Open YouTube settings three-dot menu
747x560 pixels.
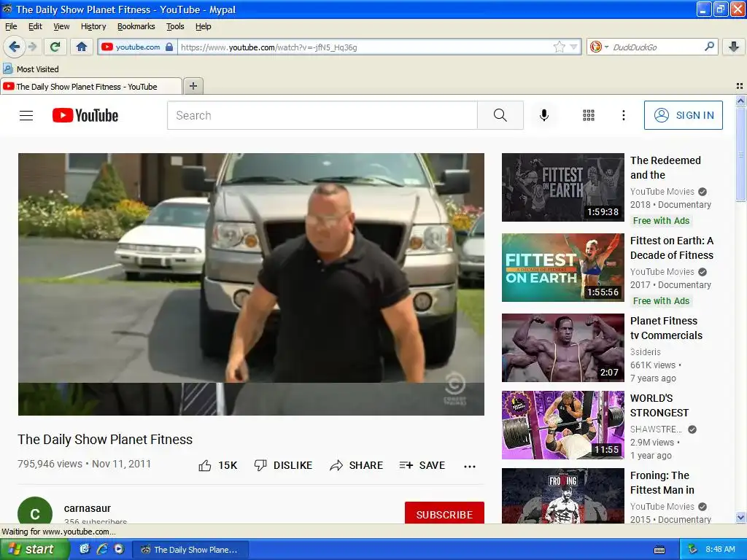coord(624,115)
